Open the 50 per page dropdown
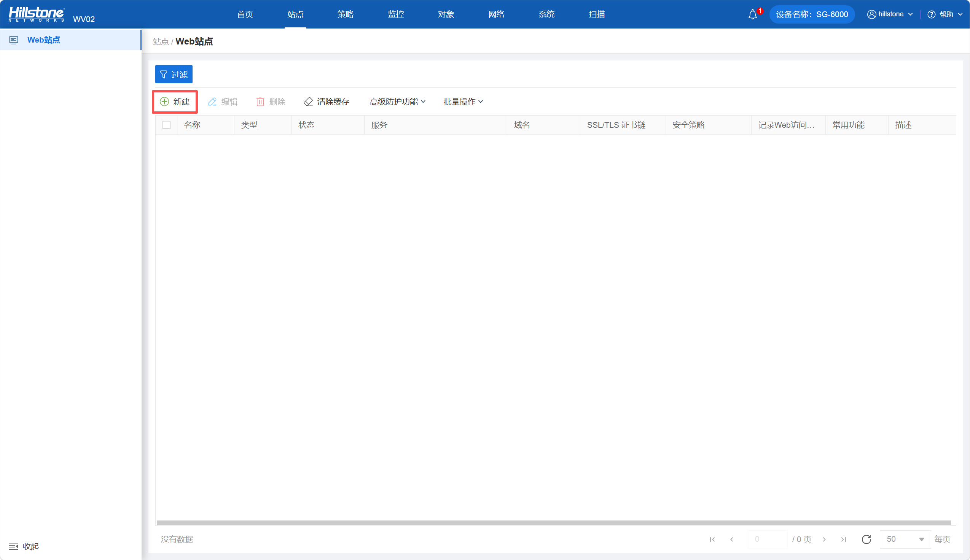This screenshot has width=970, height=560. 905,539
